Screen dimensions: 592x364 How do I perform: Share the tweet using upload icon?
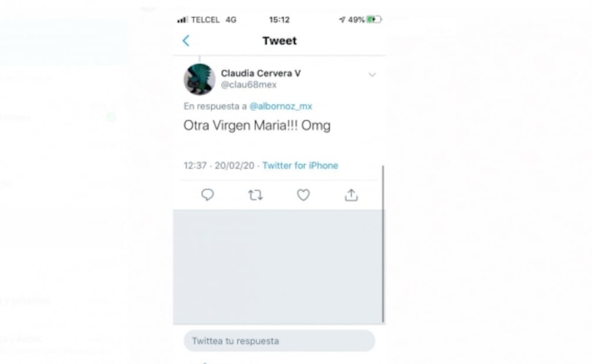tap(351, 195)
